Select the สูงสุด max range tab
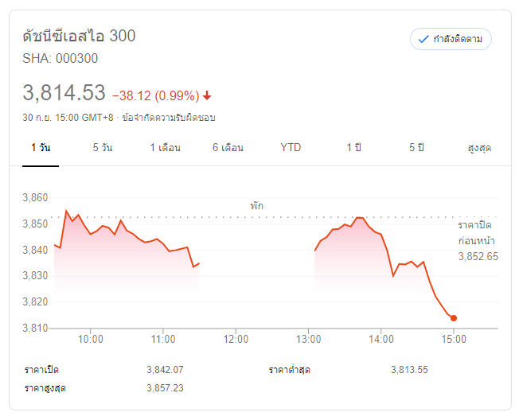This screenshot has height=420, width=519. coord(479,148)
